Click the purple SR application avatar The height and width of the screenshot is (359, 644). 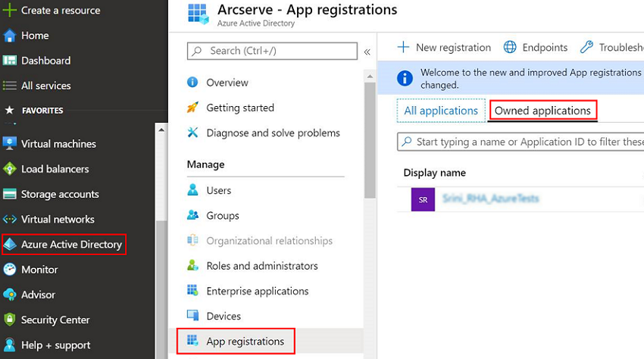[423, 200]
